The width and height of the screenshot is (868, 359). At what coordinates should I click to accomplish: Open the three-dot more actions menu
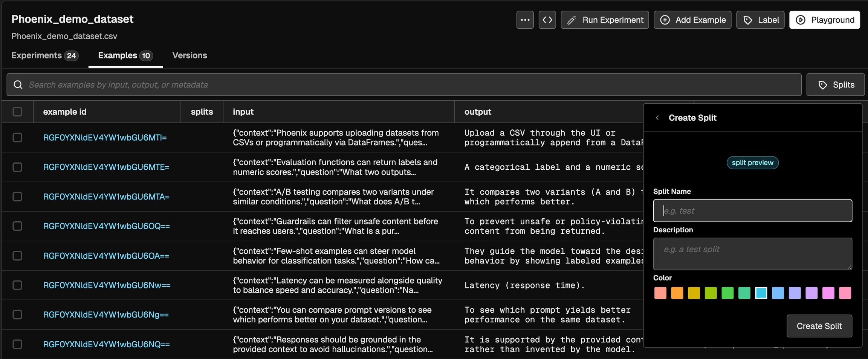tap(525, 20)
